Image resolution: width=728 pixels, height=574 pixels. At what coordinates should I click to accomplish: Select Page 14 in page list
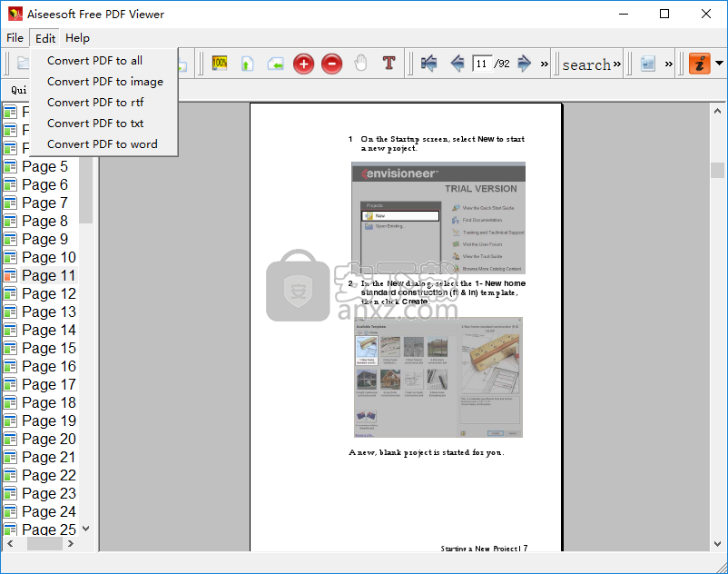[49, 330]
